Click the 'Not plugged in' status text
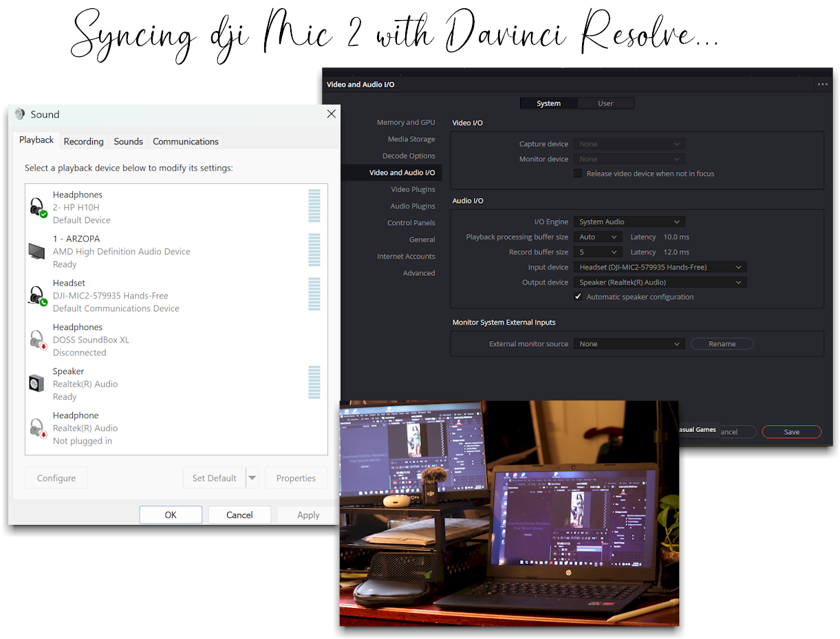The height and width of the screenshot is (639, 840). (x=83, y=441)
